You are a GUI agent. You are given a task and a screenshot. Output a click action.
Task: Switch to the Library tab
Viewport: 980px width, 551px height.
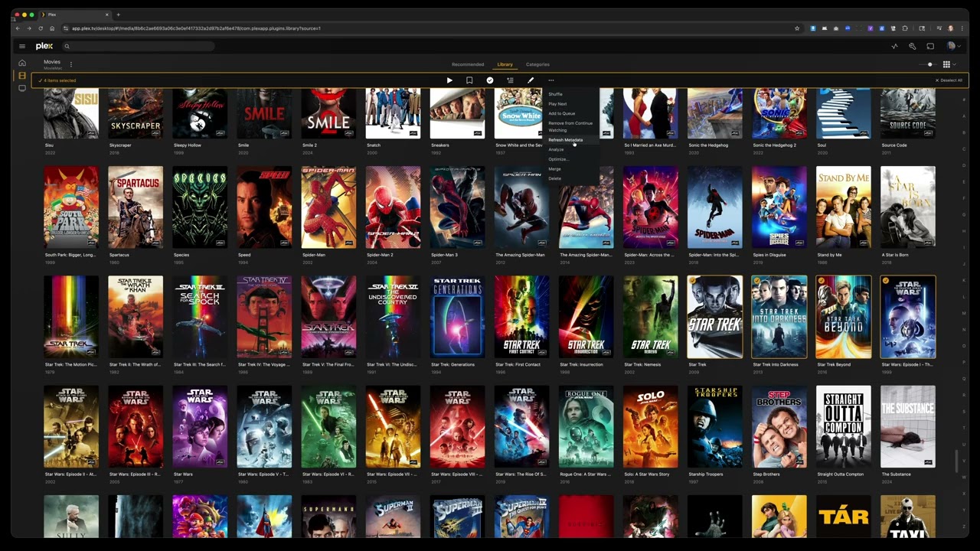[x=505, y=64]
